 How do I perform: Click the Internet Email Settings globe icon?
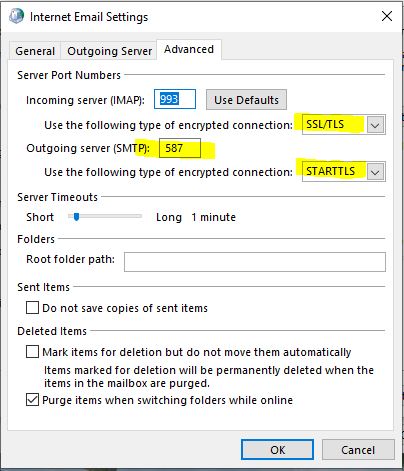tap(16, 16)
